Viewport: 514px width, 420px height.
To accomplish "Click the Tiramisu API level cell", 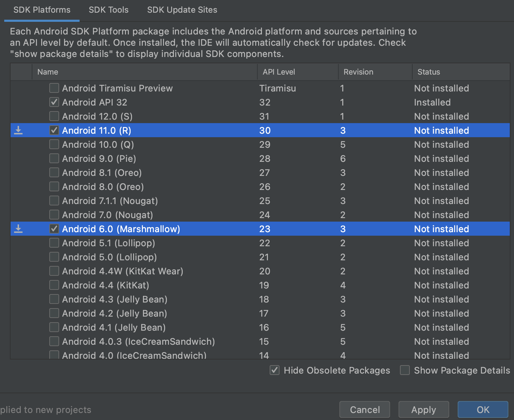I will coord(278,88).
